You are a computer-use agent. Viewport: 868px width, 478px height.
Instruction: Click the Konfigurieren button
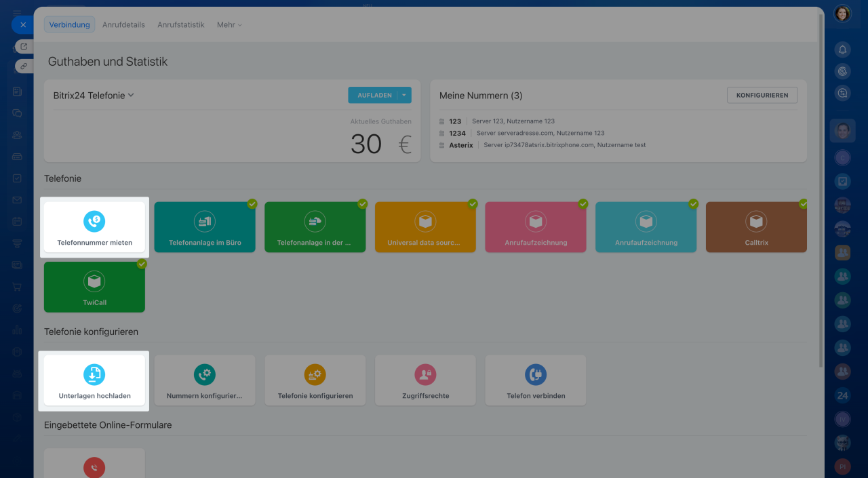point(762,96)
